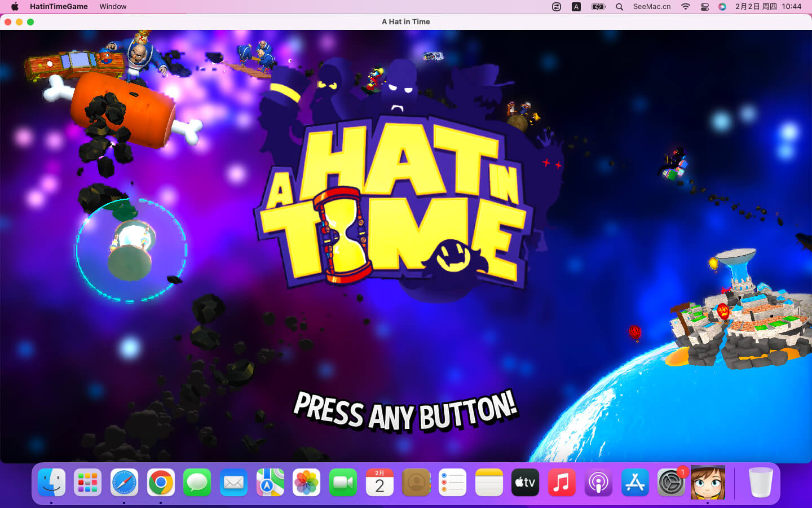Click the Wi-Fi status icon
This screenshot has width=812, height=508.
point(685,7)
